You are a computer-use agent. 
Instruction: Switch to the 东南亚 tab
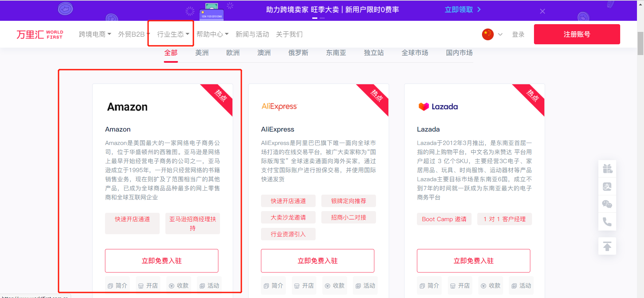tap(336, 53)
